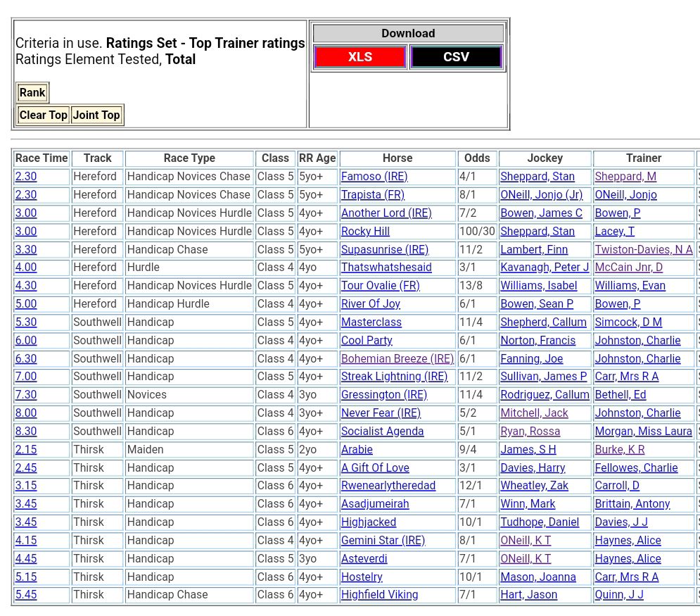Click jockey link Kavanagh, Peter J
Image resolution: width=700 pixels, height=616 pixels.
coord(545,268)
